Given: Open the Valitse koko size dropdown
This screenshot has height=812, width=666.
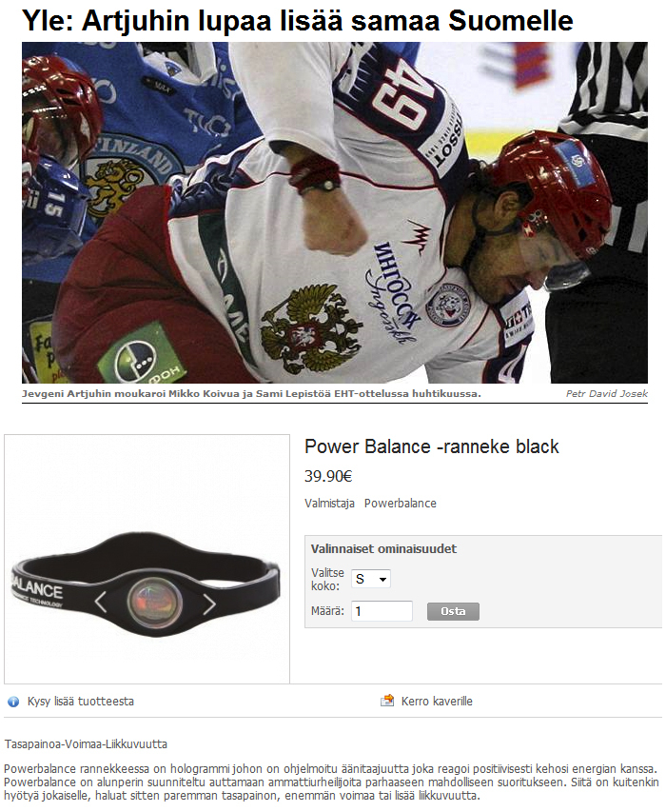Looking at the screenshot, I should [370, 579].
